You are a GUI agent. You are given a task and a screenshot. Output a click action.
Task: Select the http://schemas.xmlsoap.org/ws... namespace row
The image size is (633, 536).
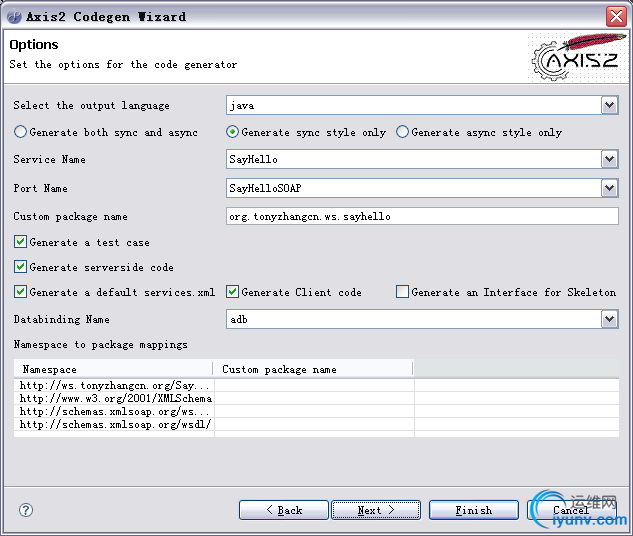(316, 411)
